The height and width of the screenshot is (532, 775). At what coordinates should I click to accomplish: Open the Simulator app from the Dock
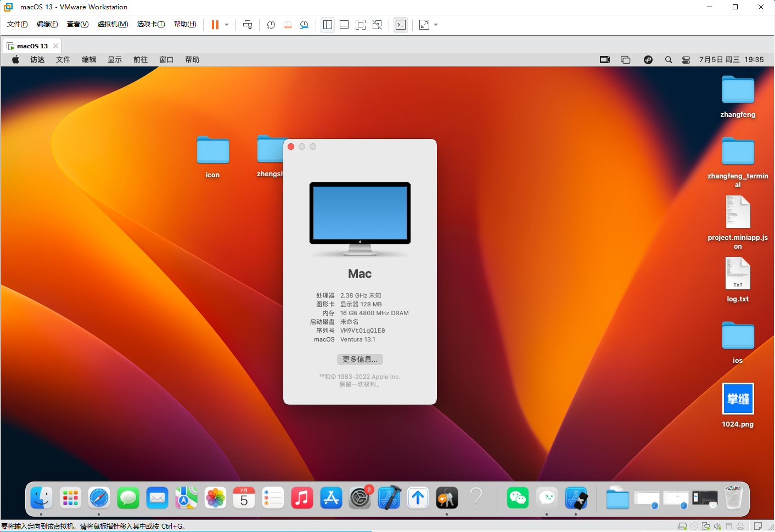click(x=576, y=499)
